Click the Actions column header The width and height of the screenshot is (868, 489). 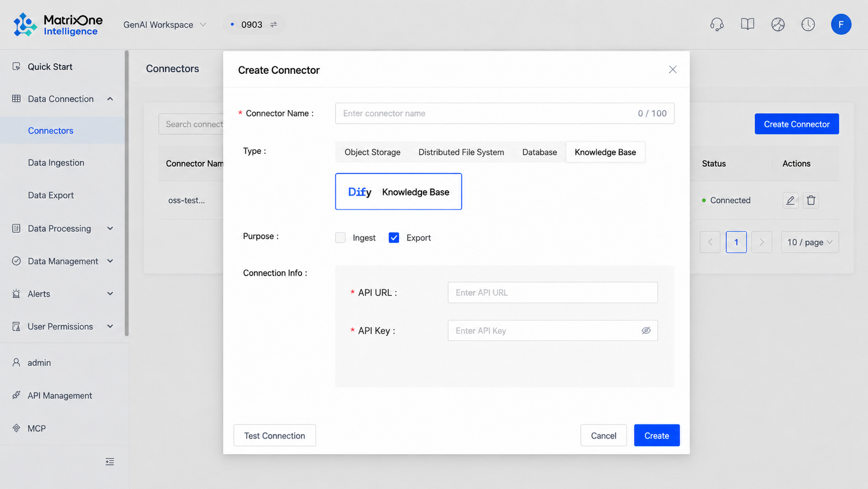coord(796,164)
